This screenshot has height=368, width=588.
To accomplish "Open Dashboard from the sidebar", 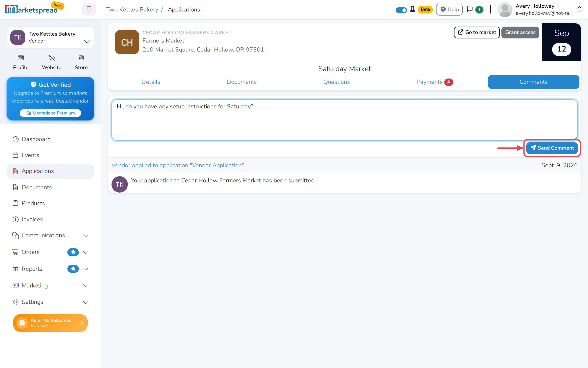I will click(50, 139).
